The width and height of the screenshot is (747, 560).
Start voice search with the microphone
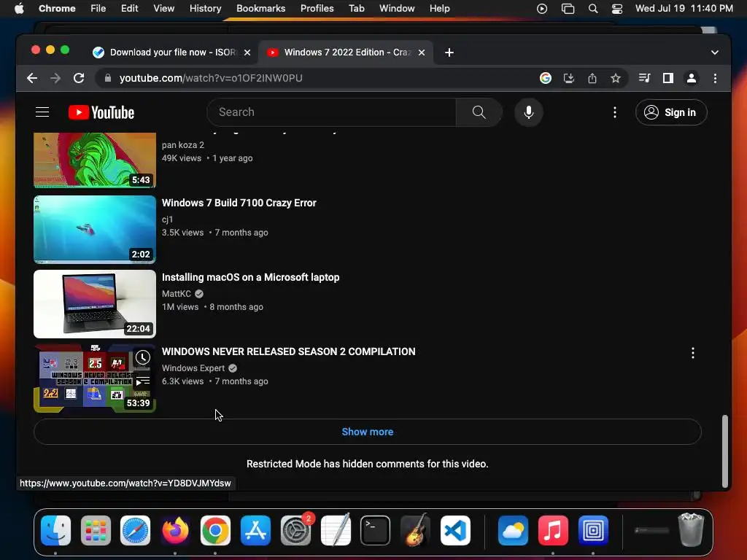tap(528, 112)
